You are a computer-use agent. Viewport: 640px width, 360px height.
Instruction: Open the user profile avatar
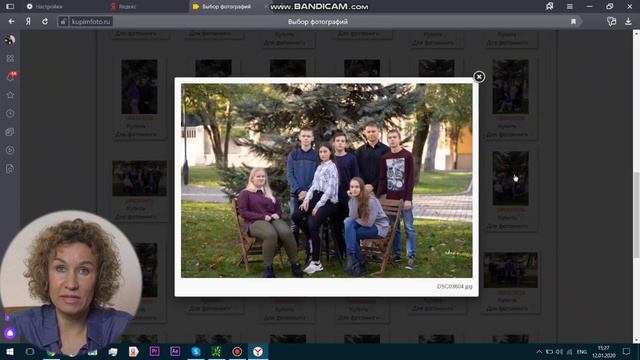point(10,40)
